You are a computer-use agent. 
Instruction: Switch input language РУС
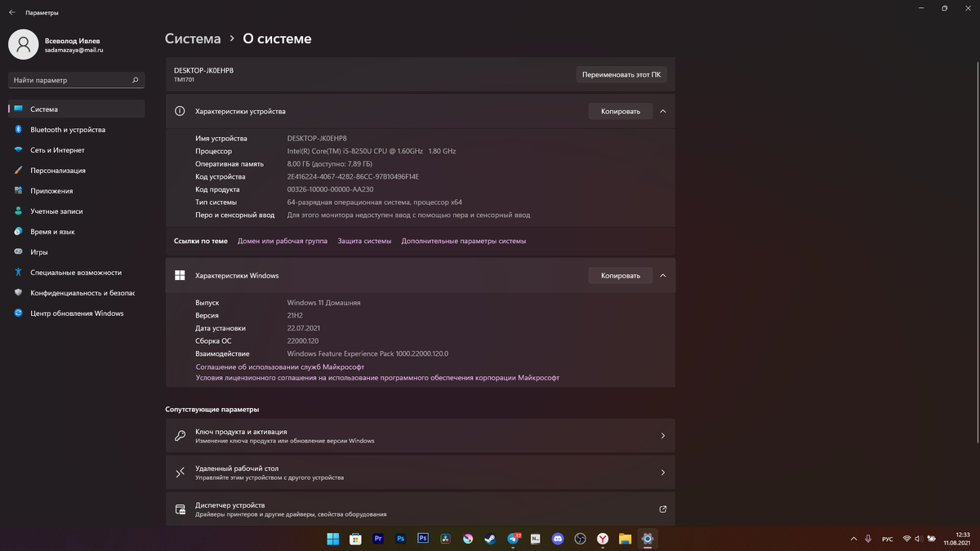click(888, 539)
